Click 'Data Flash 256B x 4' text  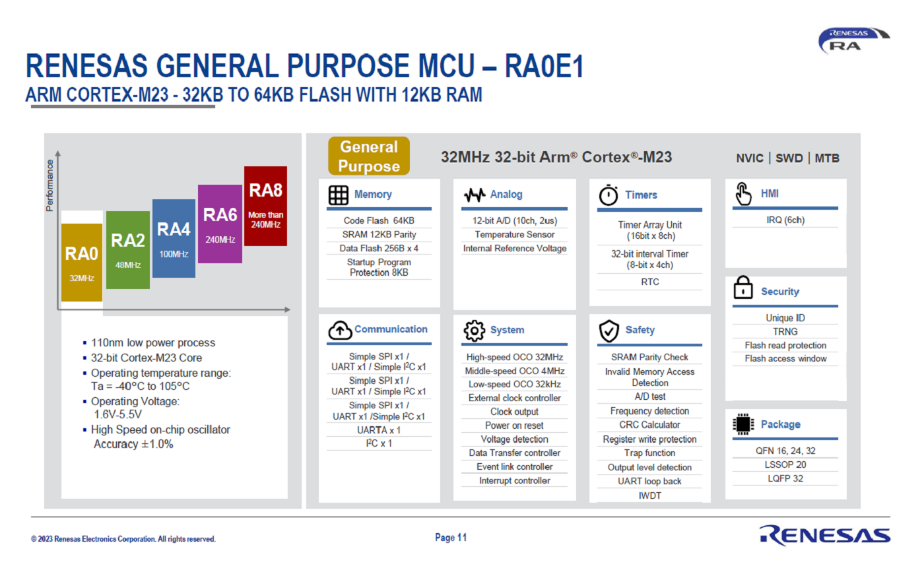click(379, 248)
